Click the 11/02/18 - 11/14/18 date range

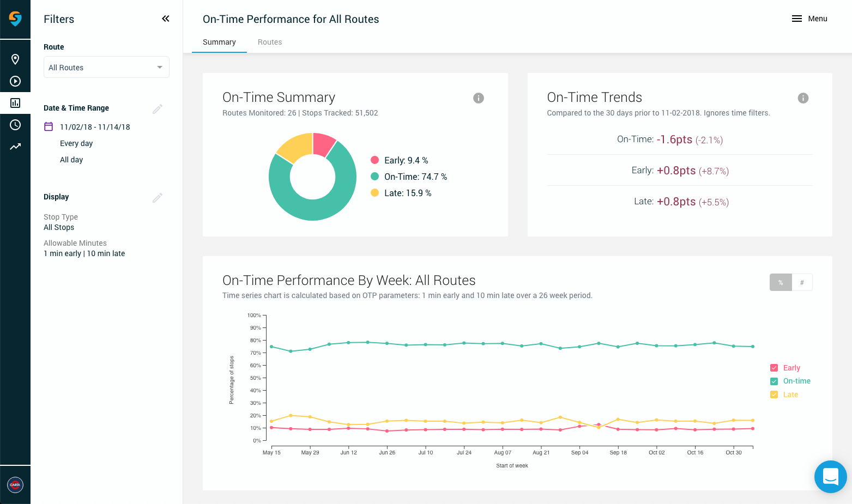tap(95, 127)
